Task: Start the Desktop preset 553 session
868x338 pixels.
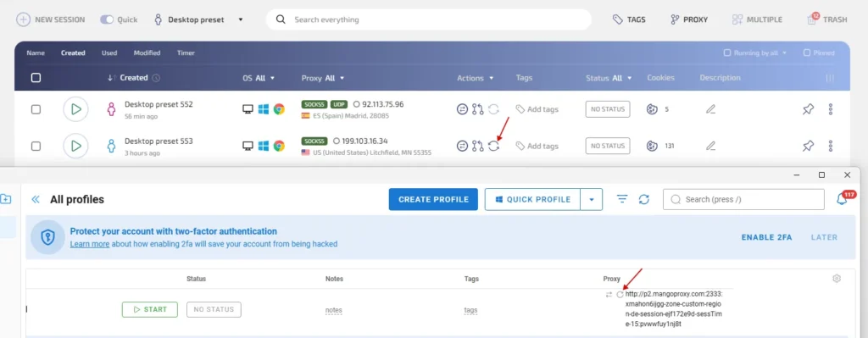Action: pyautogui.click(x=75, y=146)
